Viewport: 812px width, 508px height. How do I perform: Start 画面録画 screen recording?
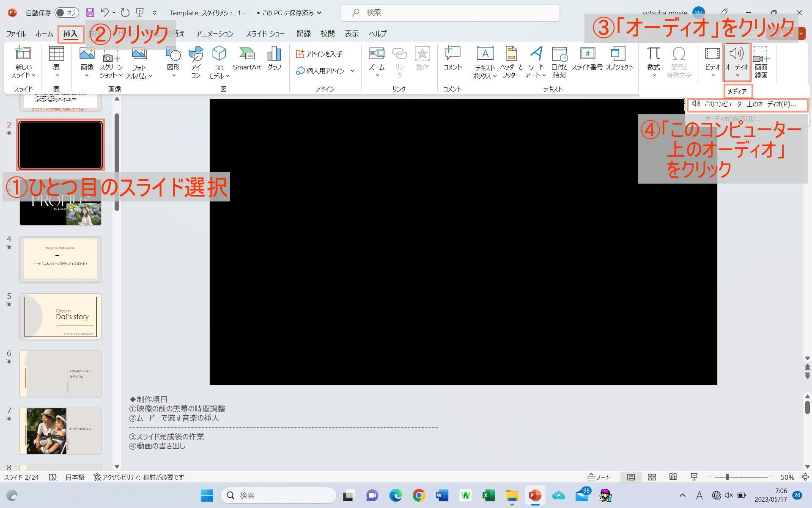[761, 63]
